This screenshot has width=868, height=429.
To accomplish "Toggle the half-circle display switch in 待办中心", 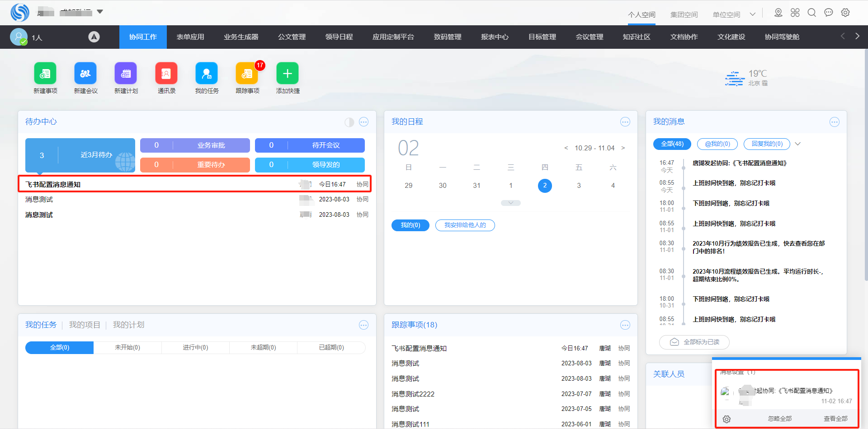I will 349,122.
